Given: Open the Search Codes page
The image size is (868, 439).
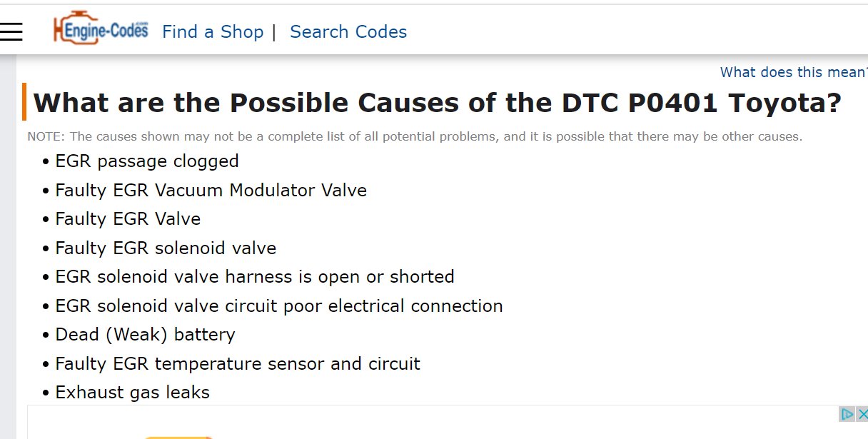Looking at the screenshot, I should click(348, 31).
